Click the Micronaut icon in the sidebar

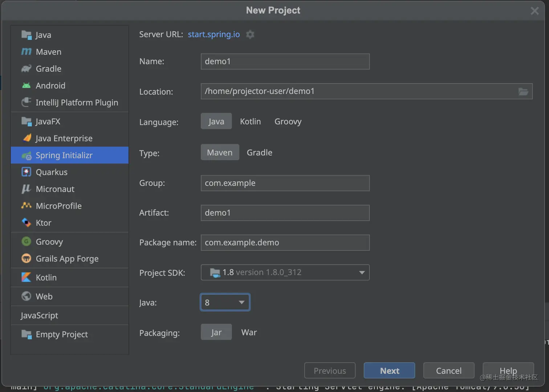tap(26, 189)
